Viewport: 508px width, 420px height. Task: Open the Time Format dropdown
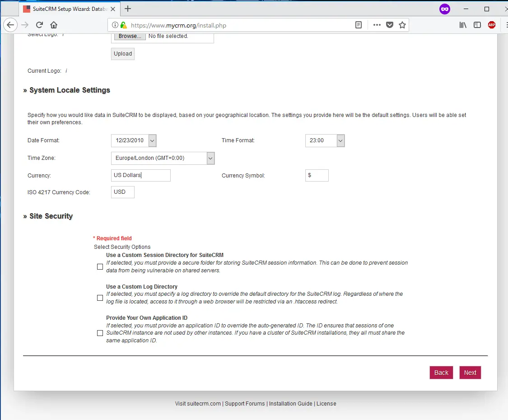coord(325,140)
